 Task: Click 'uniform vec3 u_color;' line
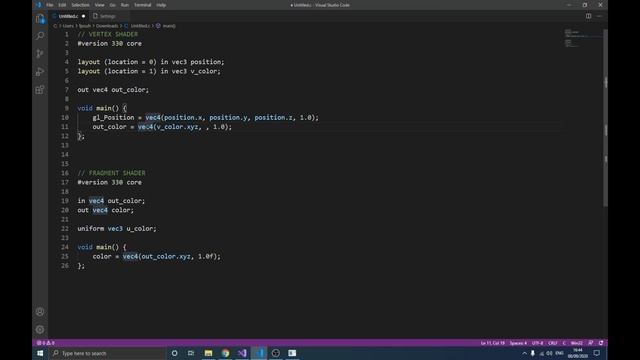point(117,229)
